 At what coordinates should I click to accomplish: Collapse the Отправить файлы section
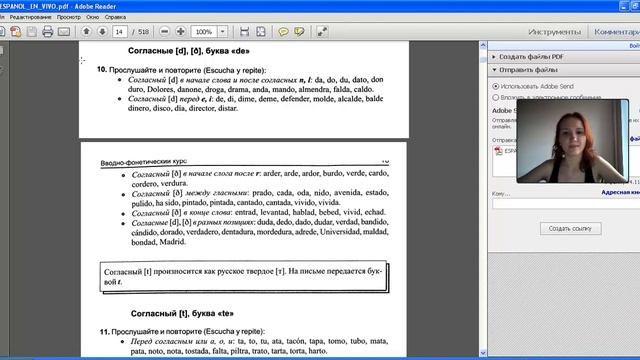coord(528,70)
